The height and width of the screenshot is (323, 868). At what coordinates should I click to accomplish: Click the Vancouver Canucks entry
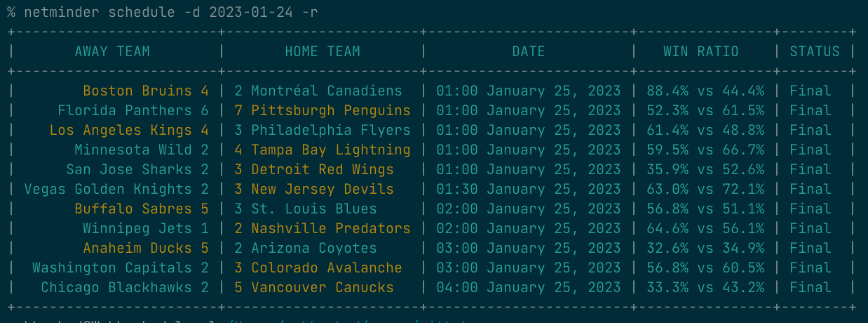click(x=323, y=287)
